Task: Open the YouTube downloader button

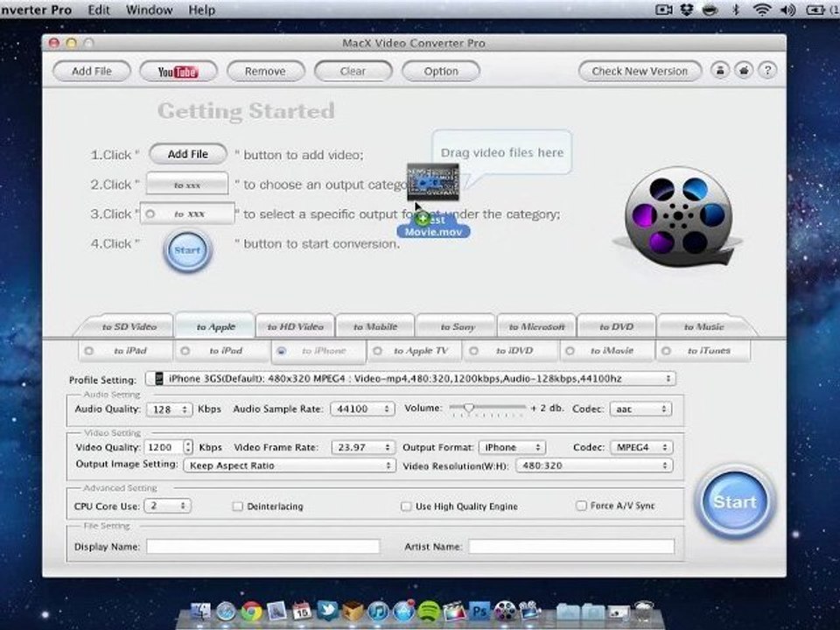Action: (x=178, y=71)
